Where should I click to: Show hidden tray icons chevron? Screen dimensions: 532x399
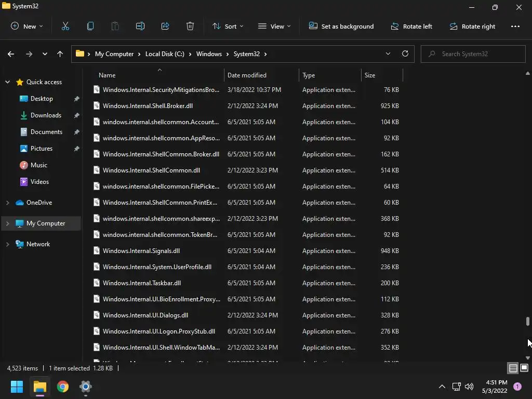coord(442,387)
